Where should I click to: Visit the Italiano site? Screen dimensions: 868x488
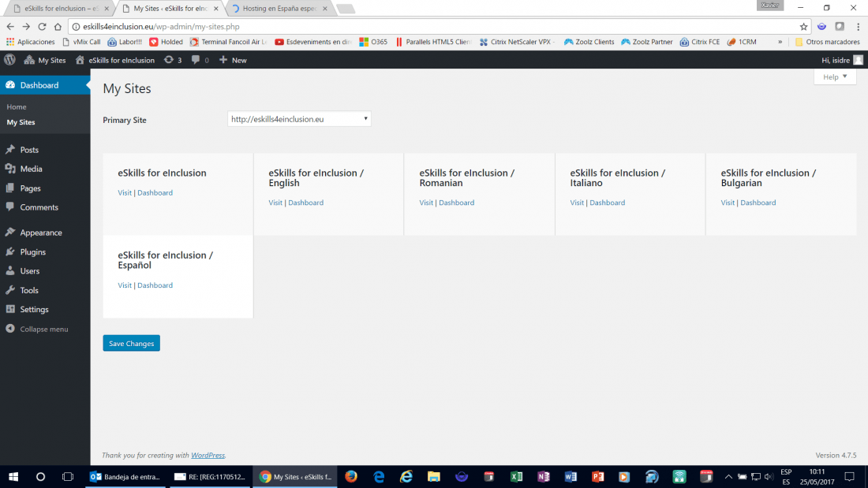577,203
